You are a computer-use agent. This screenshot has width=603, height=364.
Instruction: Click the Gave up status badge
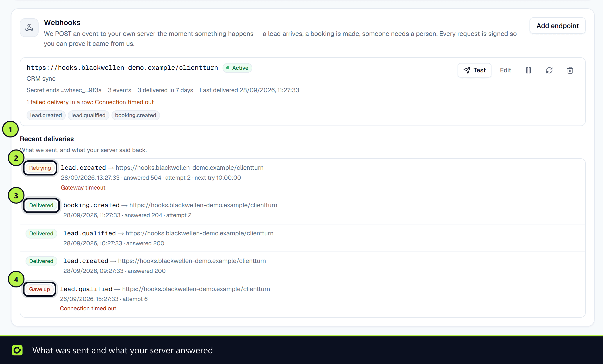40,289
